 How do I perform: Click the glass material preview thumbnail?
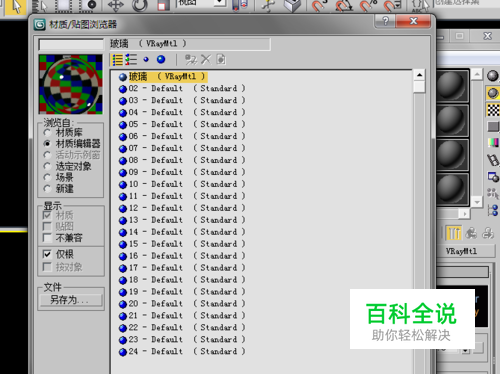click(x=71, y=84)
